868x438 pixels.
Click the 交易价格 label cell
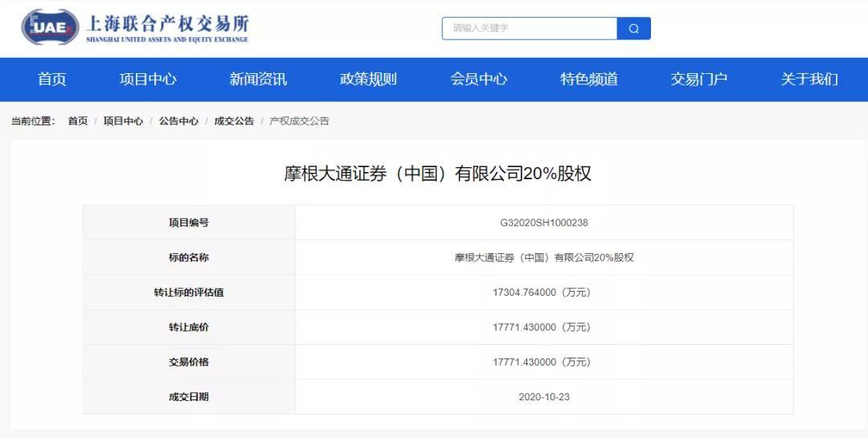tap(189, 362)
